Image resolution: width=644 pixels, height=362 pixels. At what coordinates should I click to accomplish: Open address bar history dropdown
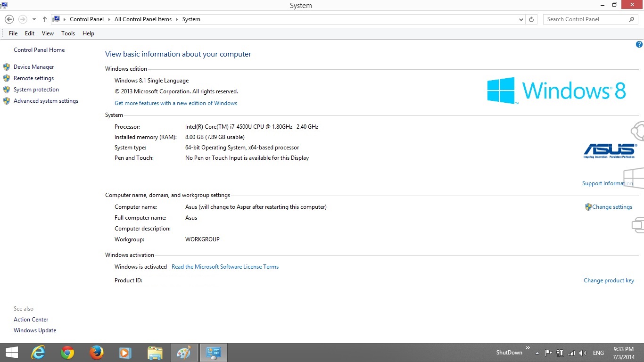point(521,19)
